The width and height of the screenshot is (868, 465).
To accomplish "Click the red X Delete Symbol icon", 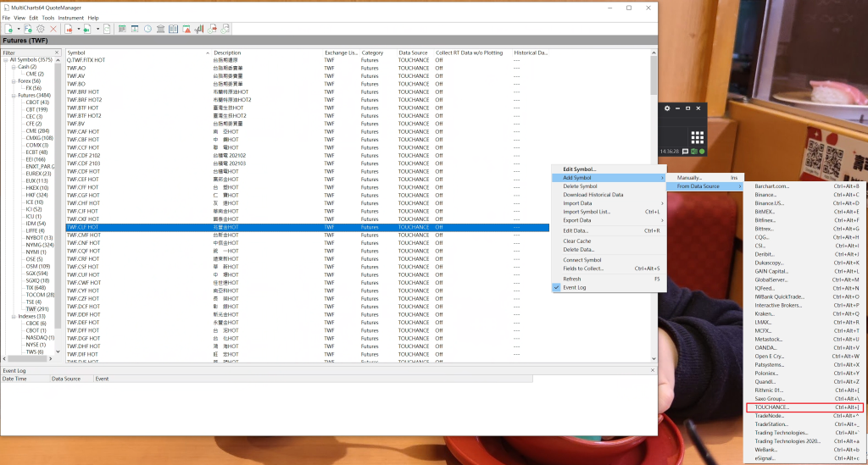I will (x=53, y=29).
